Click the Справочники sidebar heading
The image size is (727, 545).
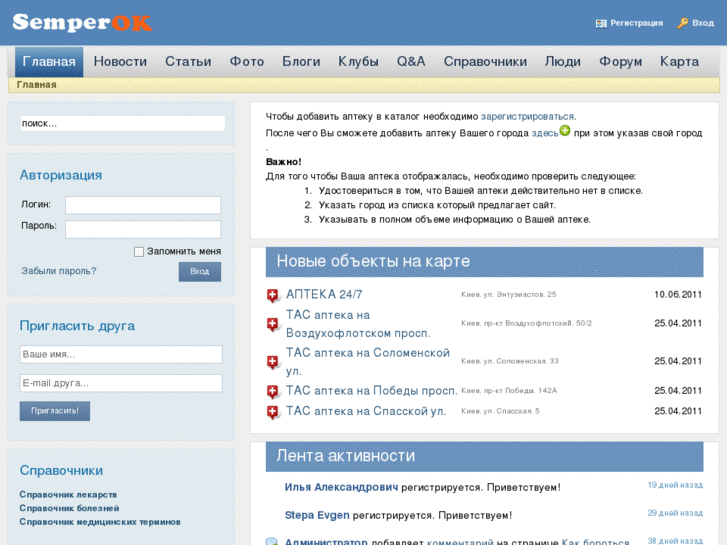pyautogui.click(x=61, y=471)
